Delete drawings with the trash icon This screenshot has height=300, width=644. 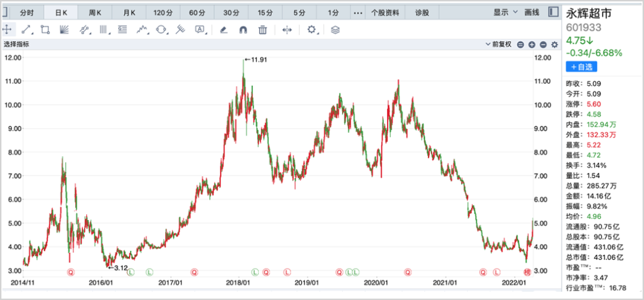[263, 29]
